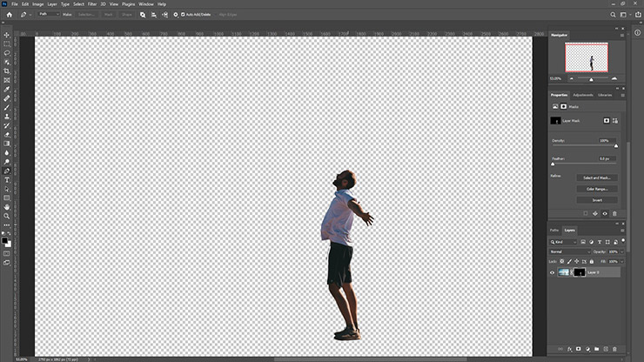Toggle mask visibility eye in Properties panel
The height and width of the screenshot is (362, 644).
[x=605, y=213]
